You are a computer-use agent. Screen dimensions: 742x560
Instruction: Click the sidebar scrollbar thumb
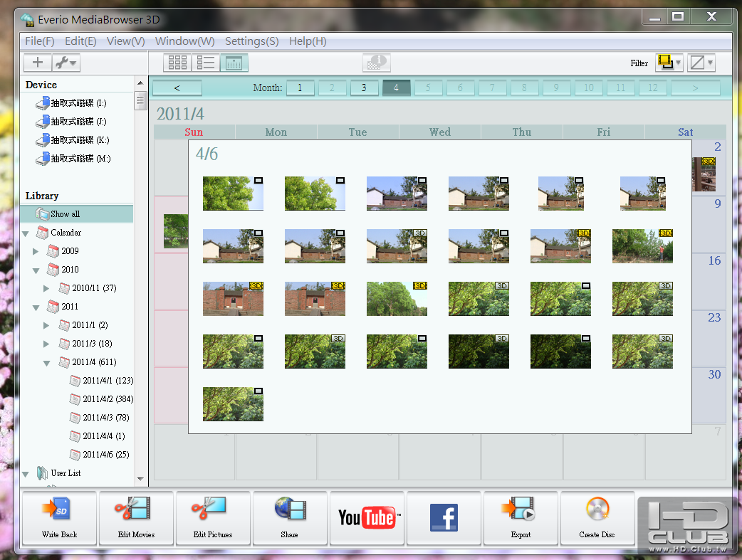pyautogui.click(x=140, y=100)
